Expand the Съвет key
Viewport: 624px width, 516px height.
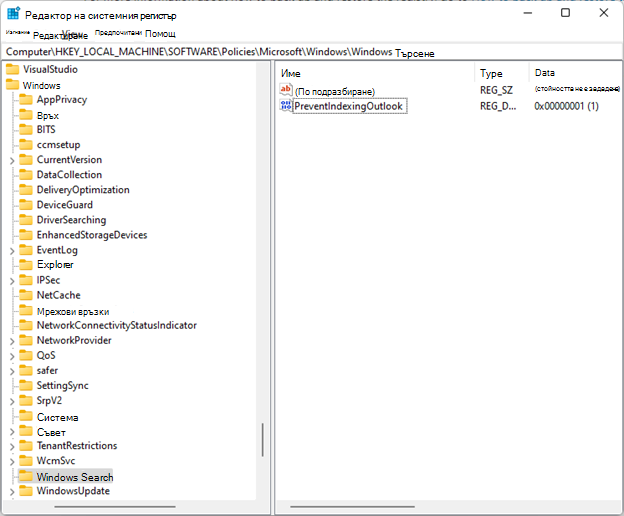coord(12,432)
